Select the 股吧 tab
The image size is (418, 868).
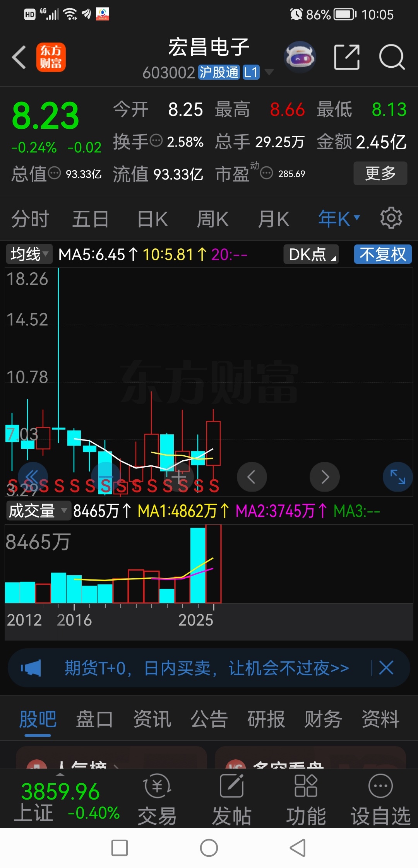click(38, 719)
